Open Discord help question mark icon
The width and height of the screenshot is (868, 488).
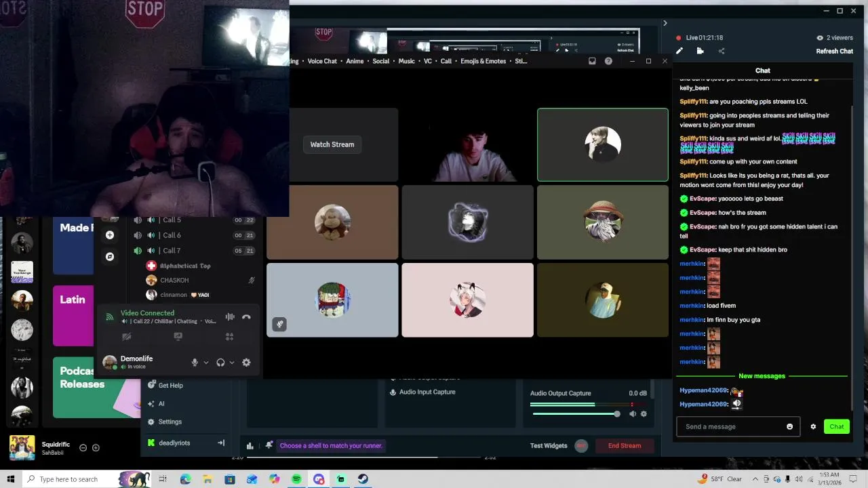coord(608,61)
